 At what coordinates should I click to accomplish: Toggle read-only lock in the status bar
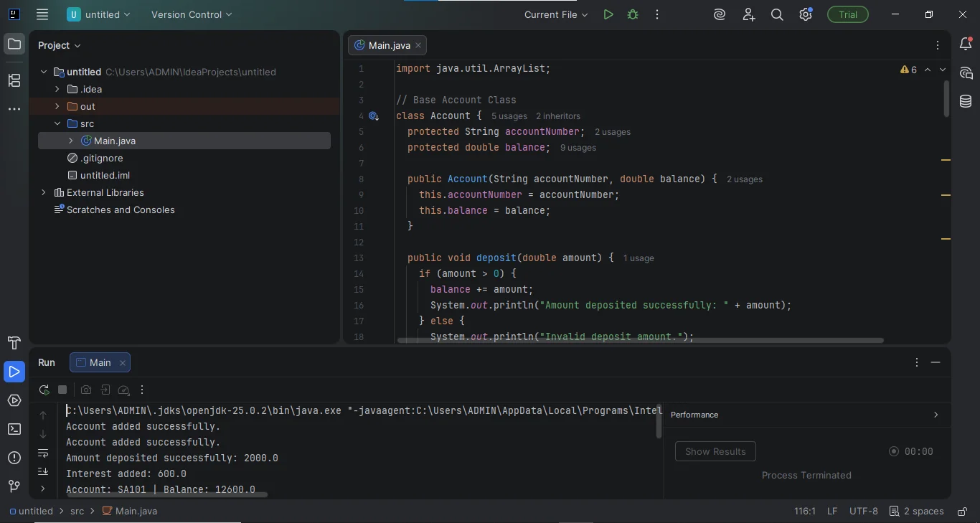click(963, 512)
